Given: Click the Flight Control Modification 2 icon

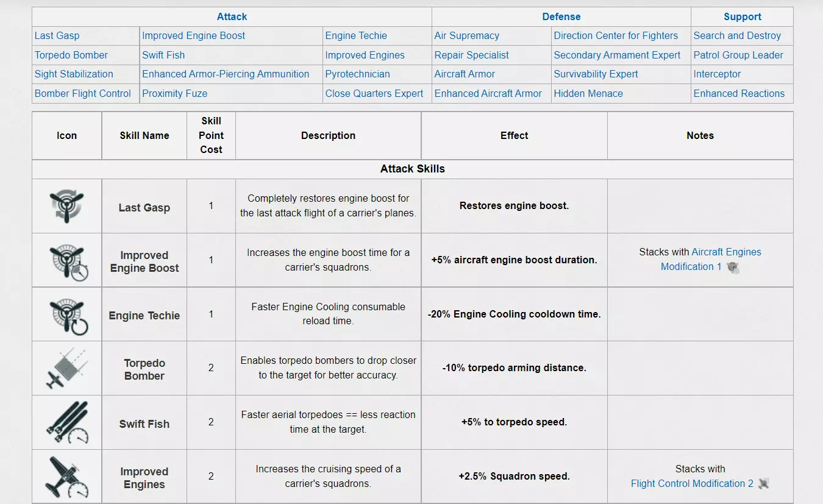Looking at the screenshot, I should coord(763,484).
